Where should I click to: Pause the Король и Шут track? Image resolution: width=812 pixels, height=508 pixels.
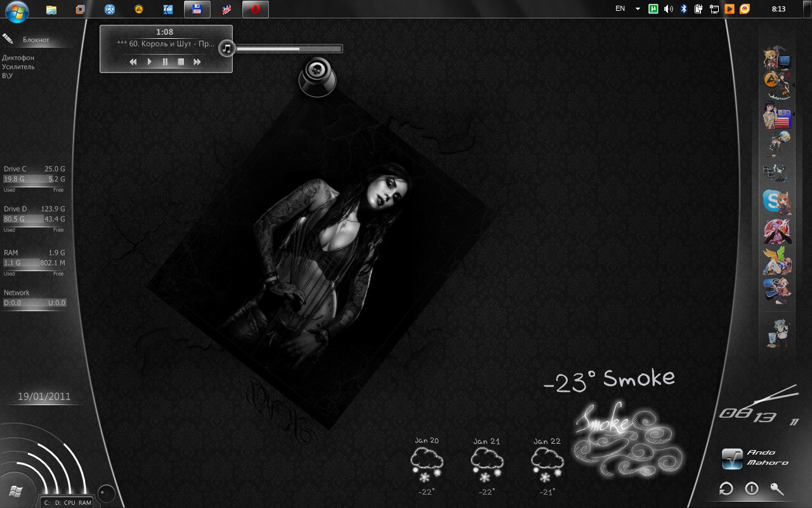(165, 62)
